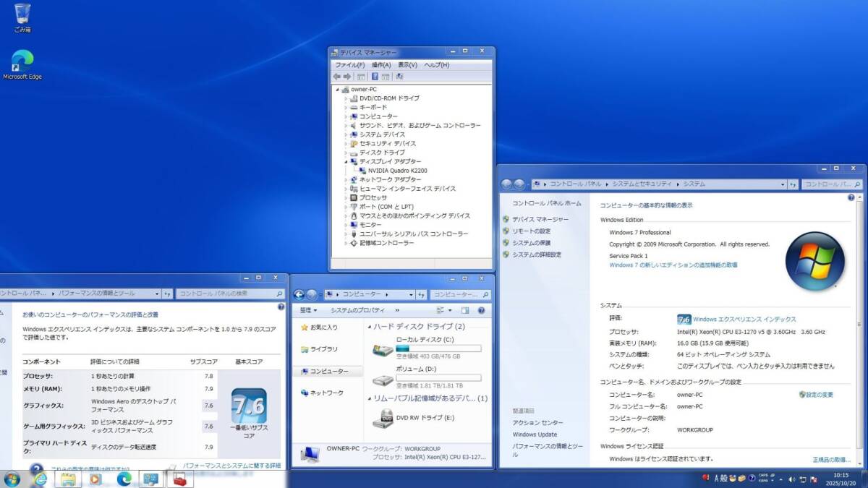Open the Microsoft Edge desktop shortcut

coord(22,62)
